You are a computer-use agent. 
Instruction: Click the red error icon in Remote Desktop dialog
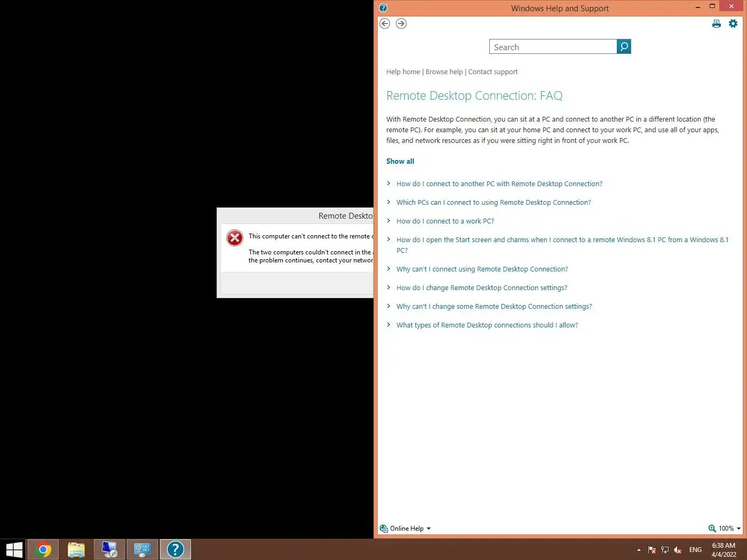pos(235,238)
